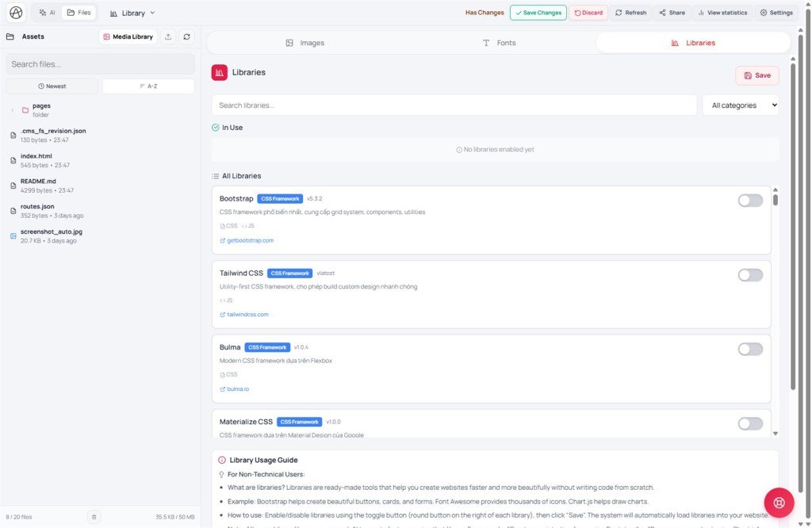812x528 pixels.
Task: Click the "No libraries enabled yet" message
Action: (495, 150)
